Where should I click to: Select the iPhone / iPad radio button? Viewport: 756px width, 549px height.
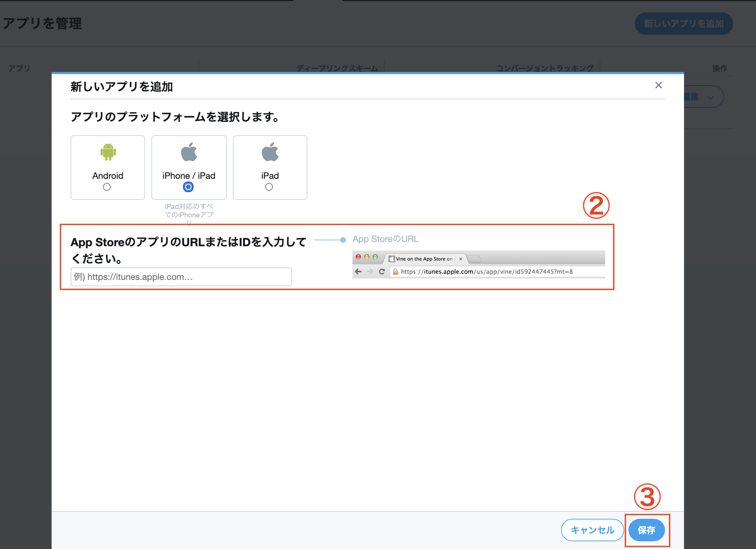coord(188,187)
